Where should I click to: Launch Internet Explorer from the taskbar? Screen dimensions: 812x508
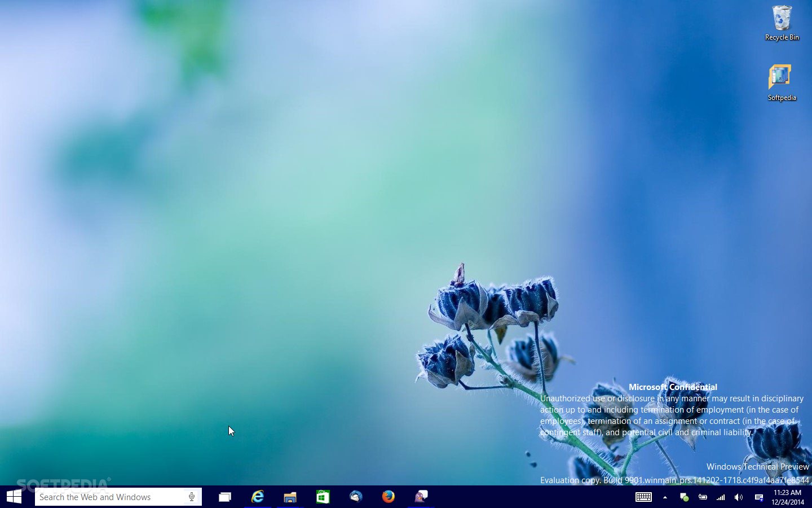pos(258,497)
